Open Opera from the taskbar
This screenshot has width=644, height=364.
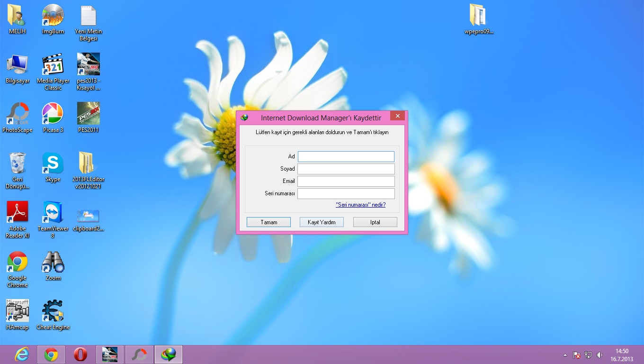[x=80, y=355]
